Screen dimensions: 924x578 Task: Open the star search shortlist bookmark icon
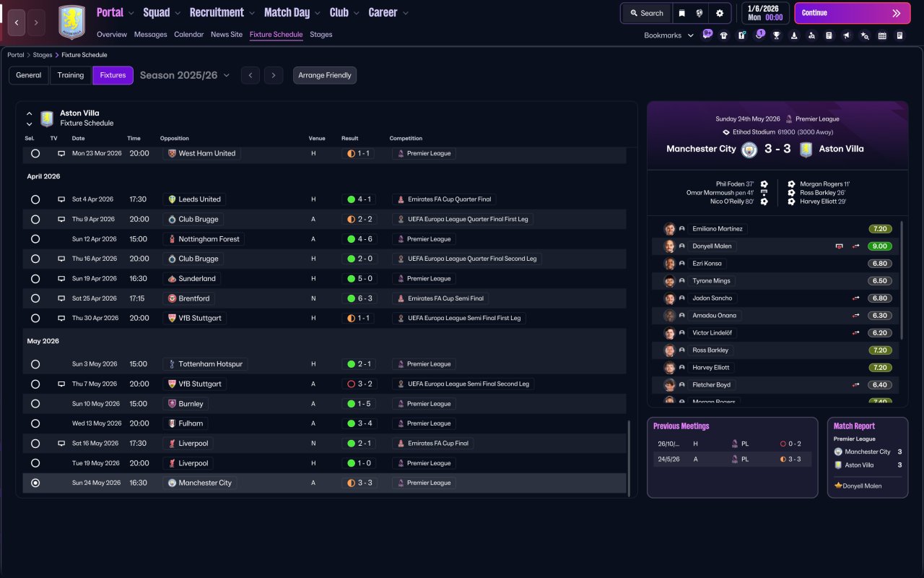(x=865, y=35)
